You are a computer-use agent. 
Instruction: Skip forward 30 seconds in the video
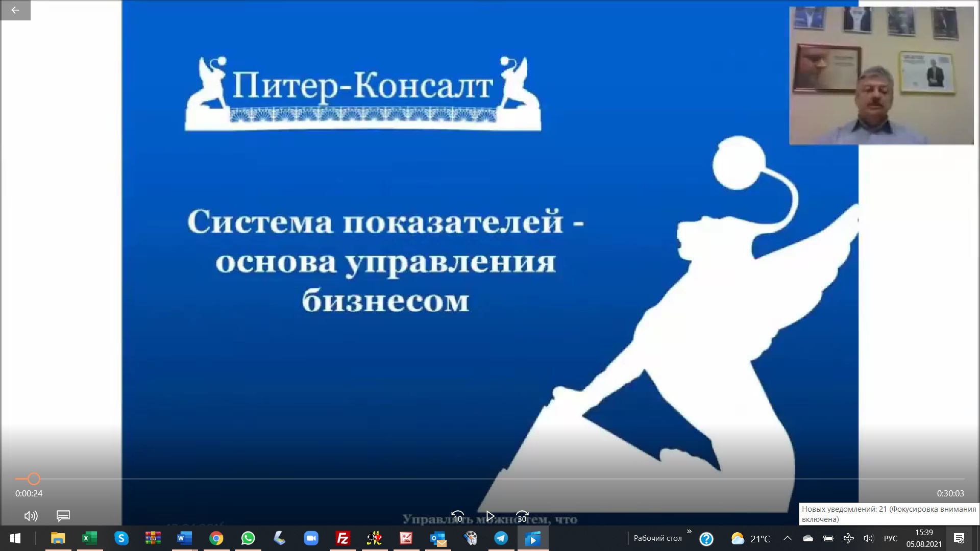[522, 515]
